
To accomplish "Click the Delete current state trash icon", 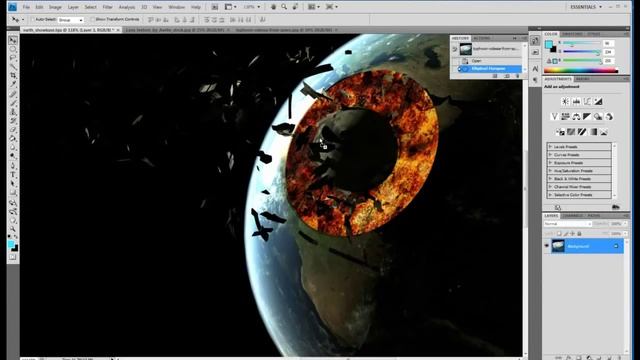I will click(518, 76).
